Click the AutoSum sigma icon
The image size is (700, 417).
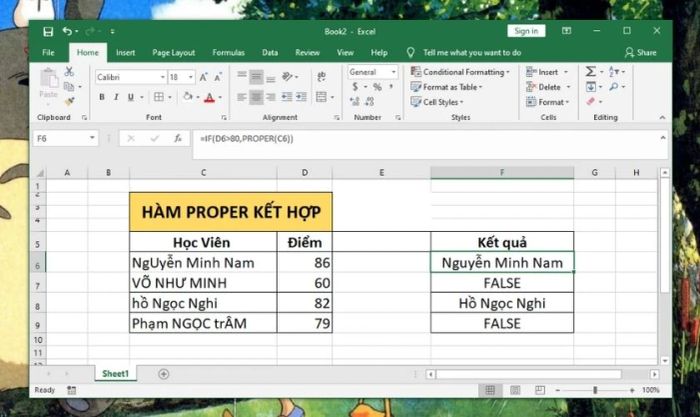click(x=591, y=71)
